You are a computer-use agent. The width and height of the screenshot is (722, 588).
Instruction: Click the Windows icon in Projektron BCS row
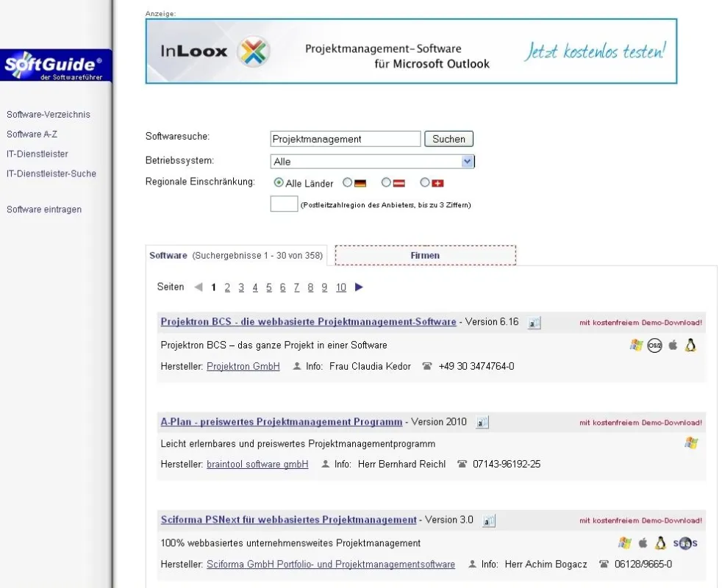[x=637, y=345]
